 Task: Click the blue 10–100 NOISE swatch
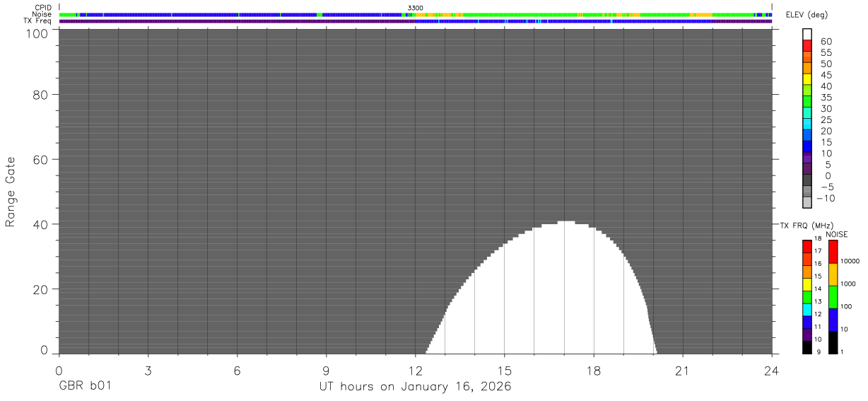coord(833,320)
